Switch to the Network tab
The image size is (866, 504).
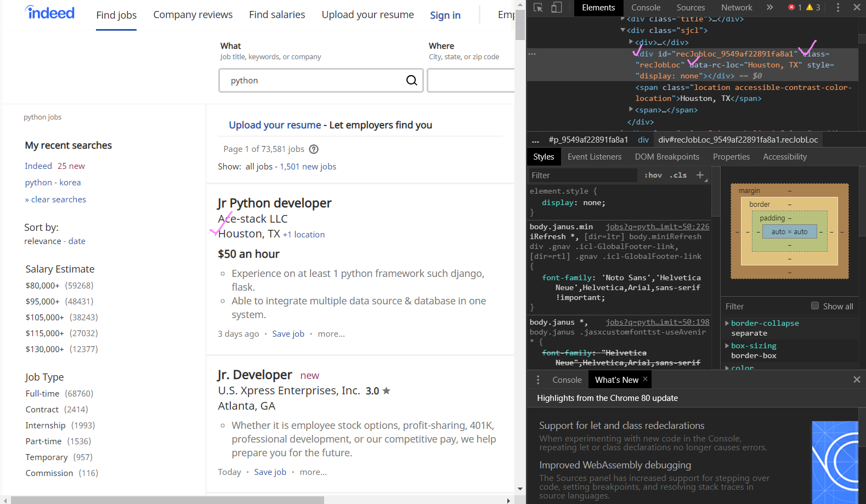coord(737,8)
